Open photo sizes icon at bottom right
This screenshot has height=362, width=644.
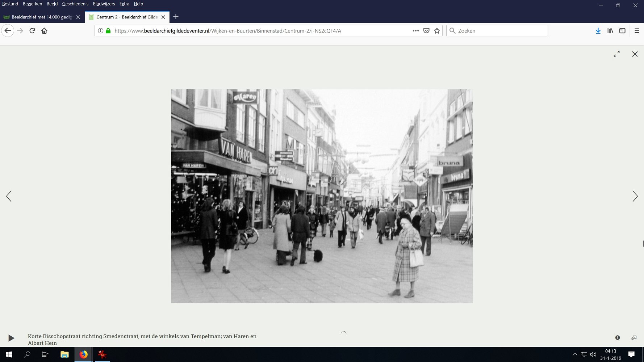[x=634, y=337]
